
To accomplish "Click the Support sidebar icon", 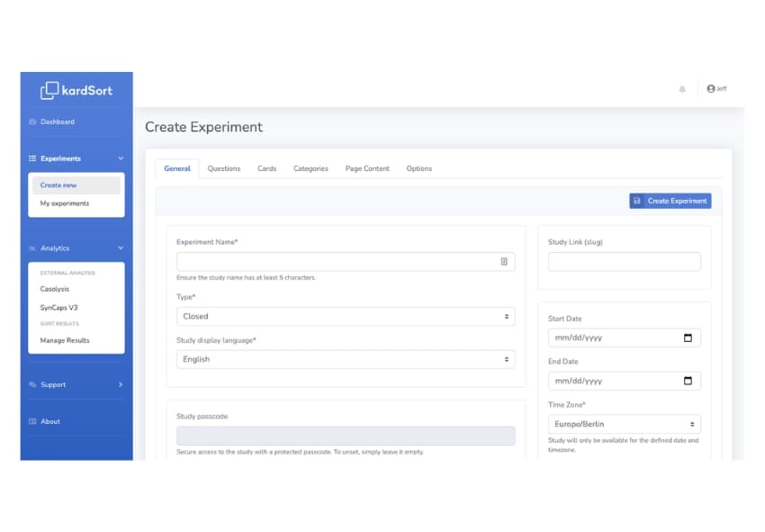I will 31,384.
